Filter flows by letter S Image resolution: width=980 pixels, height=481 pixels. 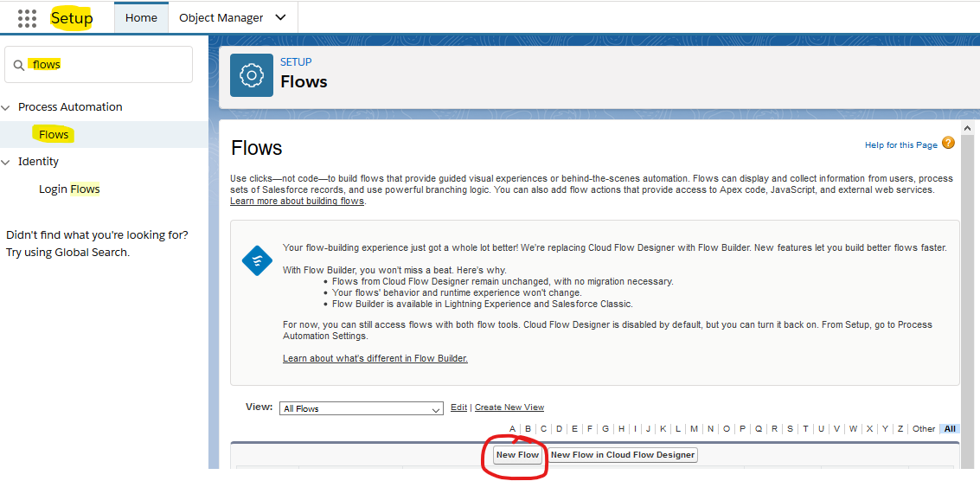coord(790,429)
